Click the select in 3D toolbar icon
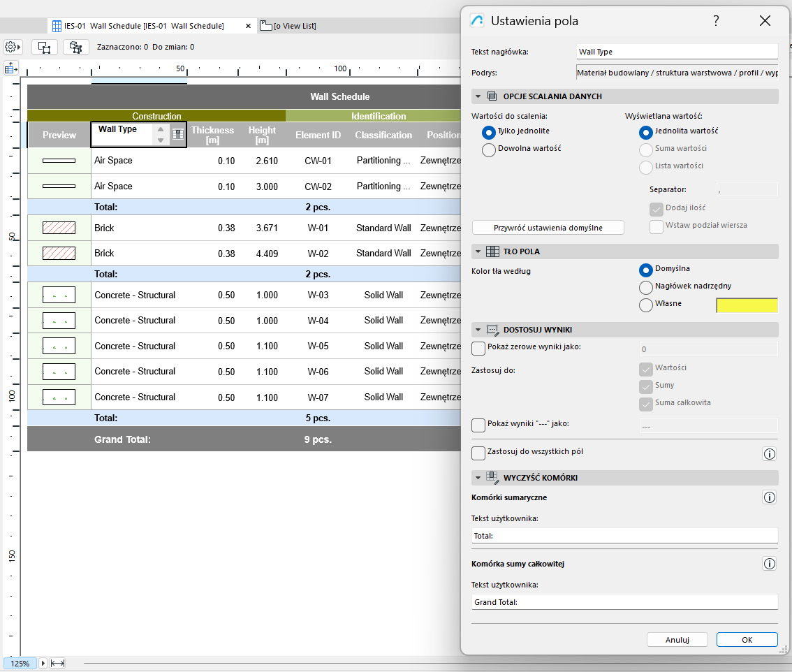Viewport: 792px width, 672px height. [75, 47]
